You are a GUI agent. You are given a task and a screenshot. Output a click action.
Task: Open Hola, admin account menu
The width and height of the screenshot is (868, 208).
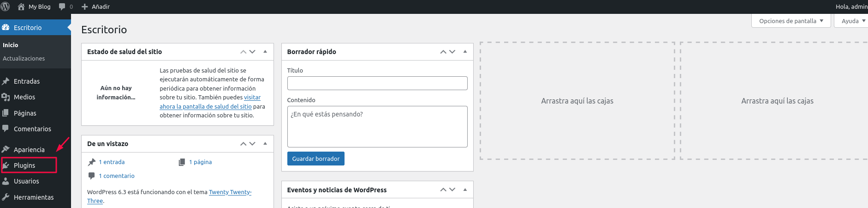click(851, 6)
